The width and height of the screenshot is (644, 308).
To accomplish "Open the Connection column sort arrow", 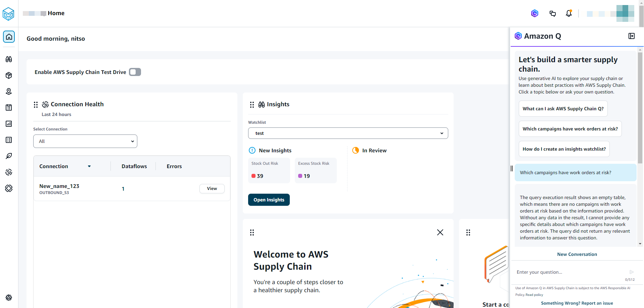I will pyautogui.click(x=89, y=166).
